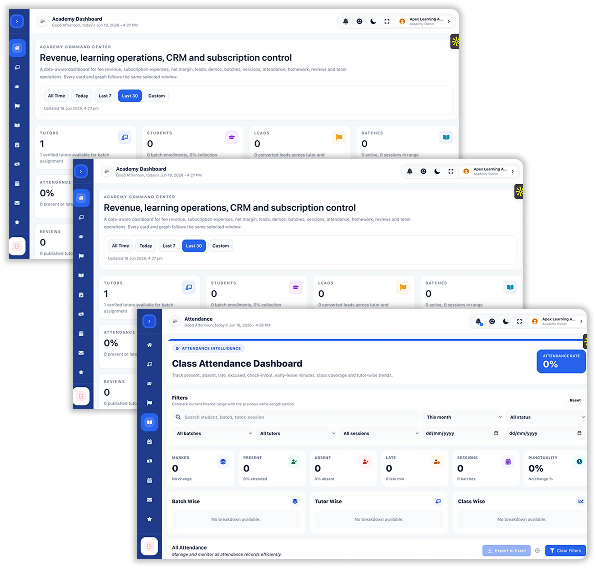Toggle dark mode in middle Academy Dashboard window
Screen dimensions: 596x568
pos(437,171)
